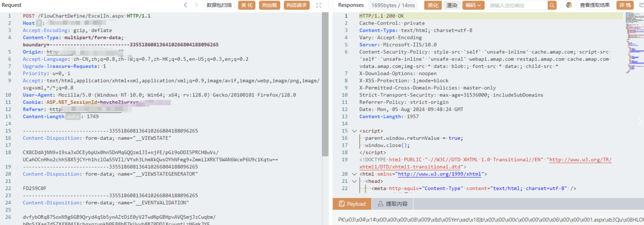Select the 提取内容 extracted content tab
The height and width of the screenshot is (225, 644).
[x=392, y=204]
